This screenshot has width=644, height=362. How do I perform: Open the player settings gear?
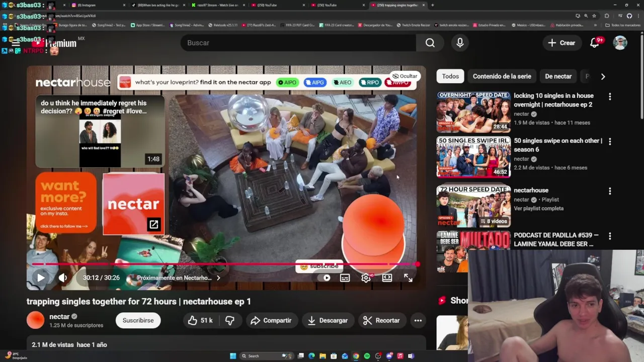point(366,278)
